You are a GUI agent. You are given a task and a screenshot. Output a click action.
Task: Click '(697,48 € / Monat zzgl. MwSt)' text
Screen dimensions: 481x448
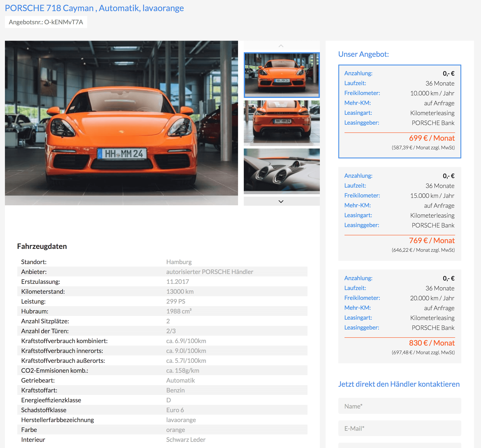423,353
